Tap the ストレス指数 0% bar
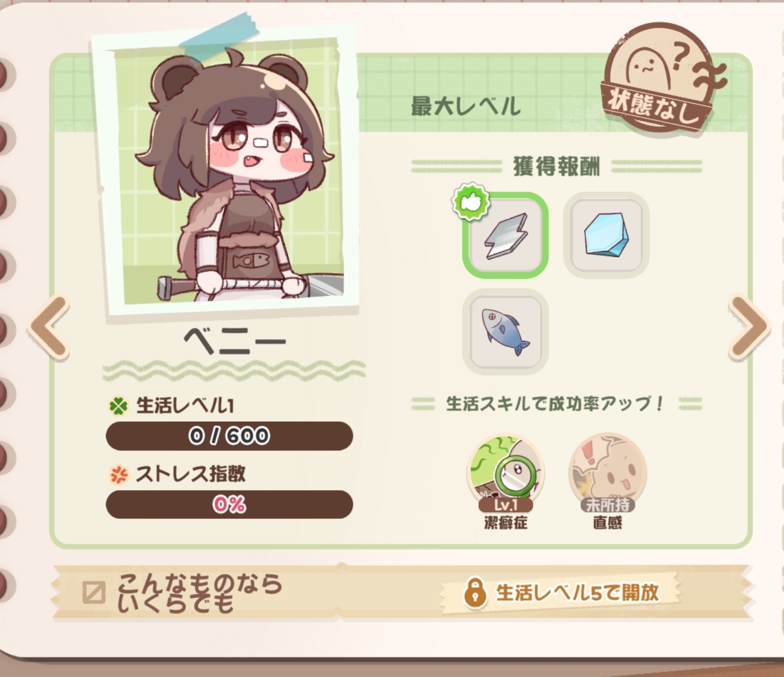Image resolution: width=784 pixels, height=677 pixels. (x=229, y=504)
